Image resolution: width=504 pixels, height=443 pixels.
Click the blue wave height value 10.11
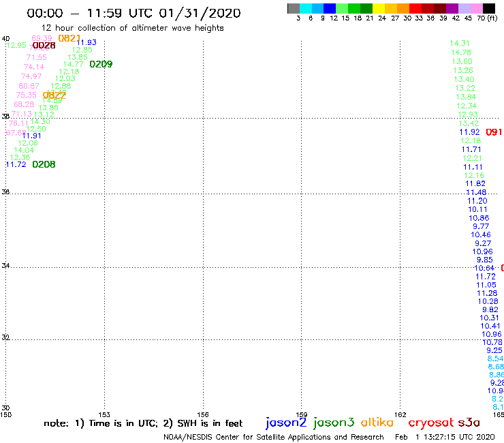tap(477, 209)
